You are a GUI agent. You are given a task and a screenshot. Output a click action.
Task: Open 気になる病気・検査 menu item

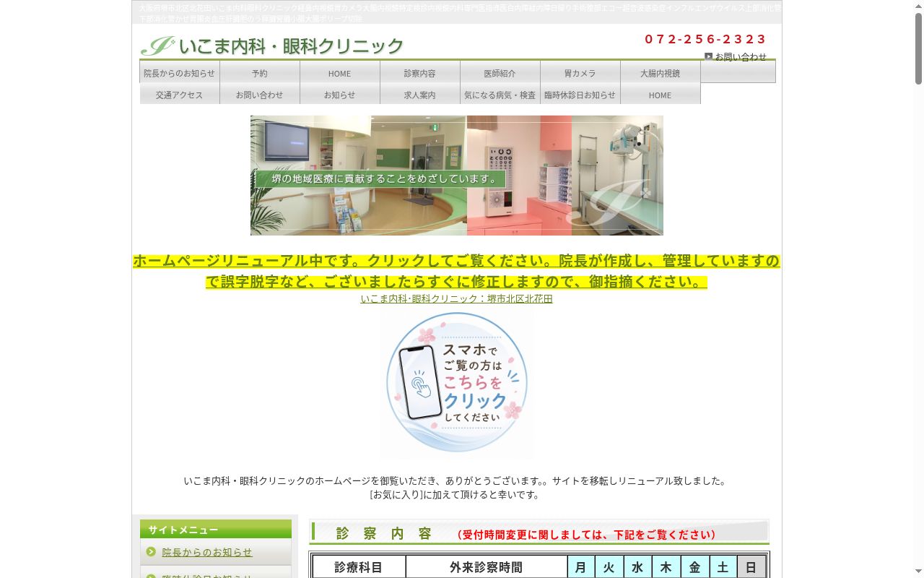pyautogui.click(x=500, y=95)
